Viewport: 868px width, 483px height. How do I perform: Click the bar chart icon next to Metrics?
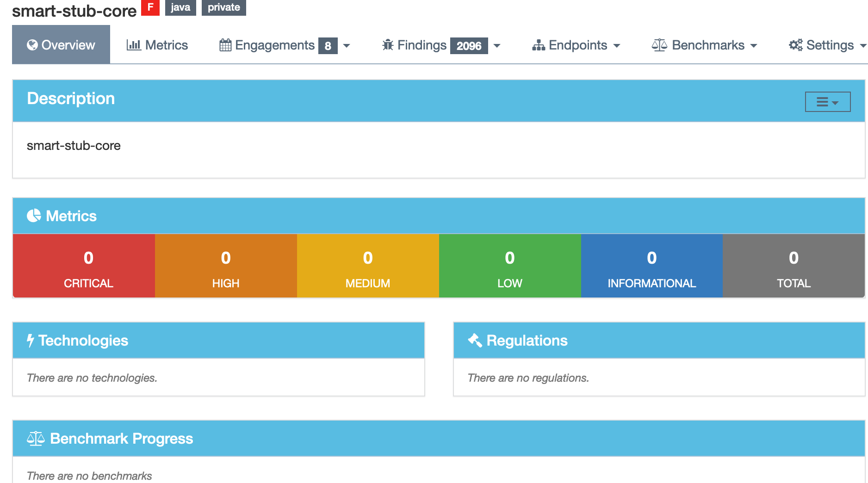[x=134, y=45]
